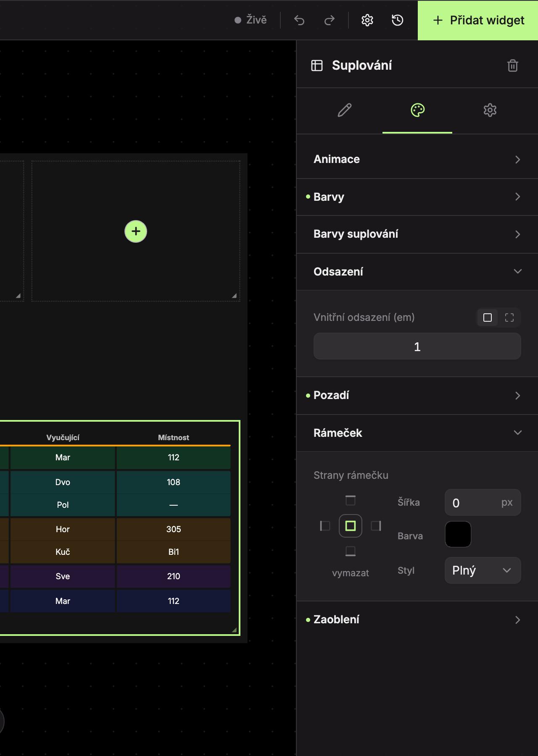Image resolution: width=538 pixels, height=756 pixels.
Task: Expand the Barvy suplování section
Action: click(417, 234)
